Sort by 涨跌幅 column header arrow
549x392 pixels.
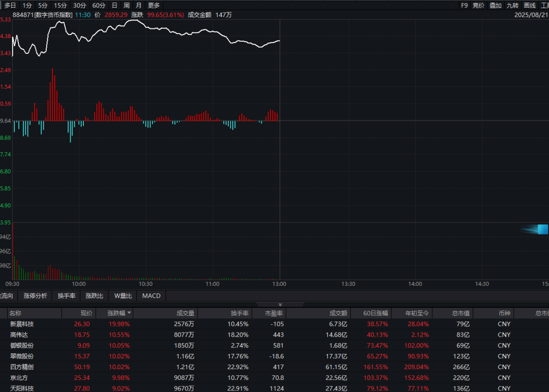[129, 313]
